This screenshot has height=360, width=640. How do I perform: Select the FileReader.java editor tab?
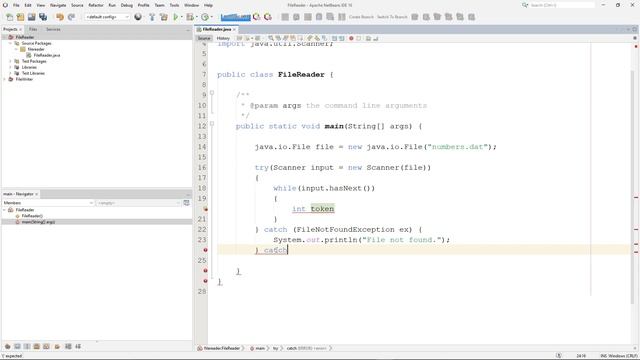pyautogui.click(x=217, y=29)
